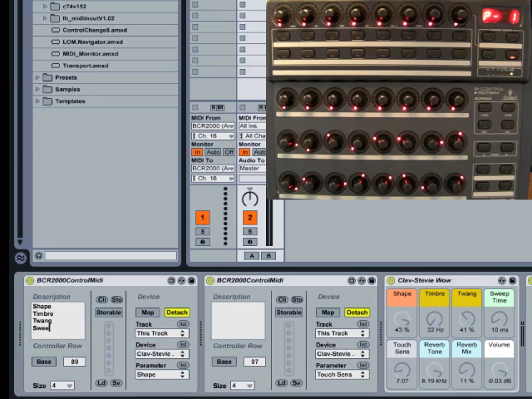532x399 pixels.
Task: Toggle the track 1 activator button
Action: (x=203, y=218)
